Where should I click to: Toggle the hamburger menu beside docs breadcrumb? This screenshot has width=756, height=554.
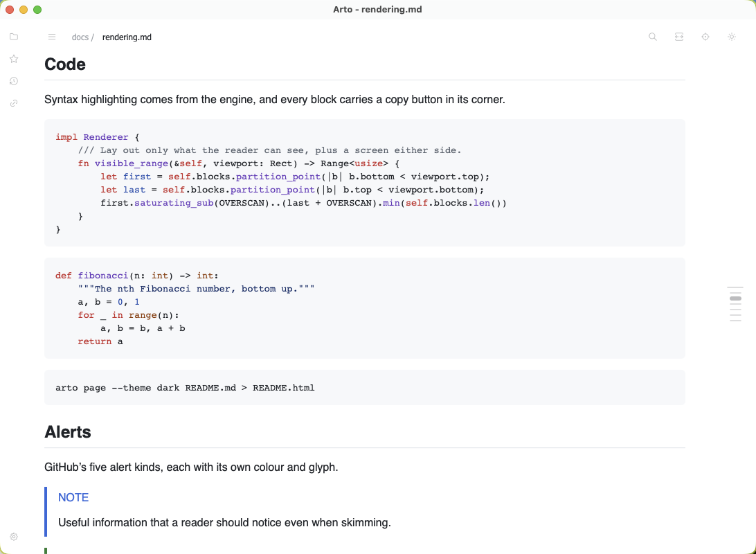pyautogui.click(x=52, y=37)
